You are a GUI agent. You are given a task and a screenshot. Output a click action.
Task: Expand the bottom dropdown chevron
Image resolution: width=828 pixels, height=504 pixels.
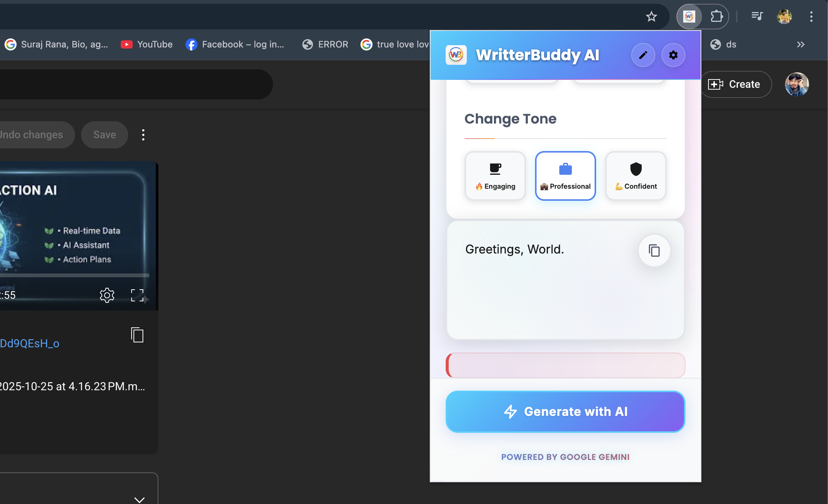(x=140, y=499)
